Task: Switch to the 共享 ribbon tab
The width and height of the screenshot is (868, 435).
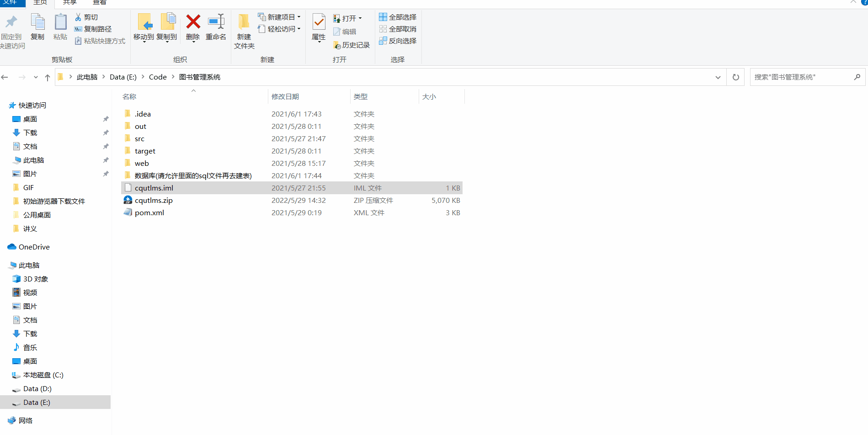Action: [x=69, y=2]
